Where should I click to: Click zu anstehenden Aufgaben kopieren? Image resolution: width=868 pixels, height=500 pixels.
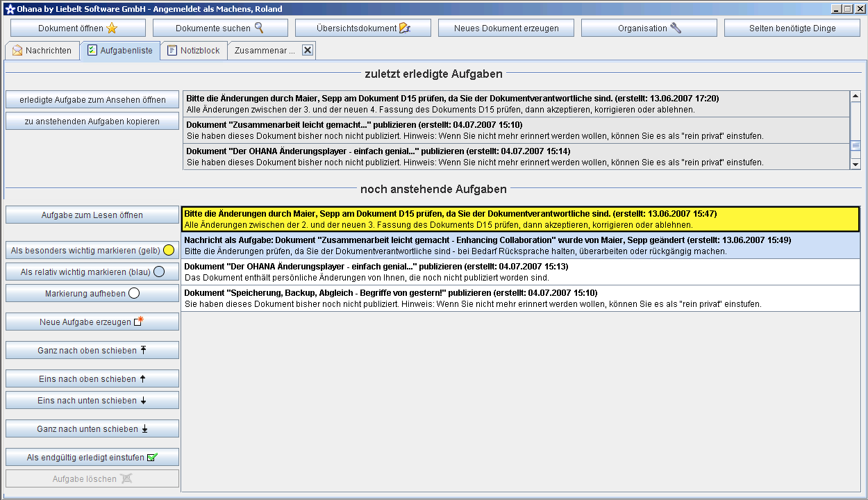click(x=92, y=122)
